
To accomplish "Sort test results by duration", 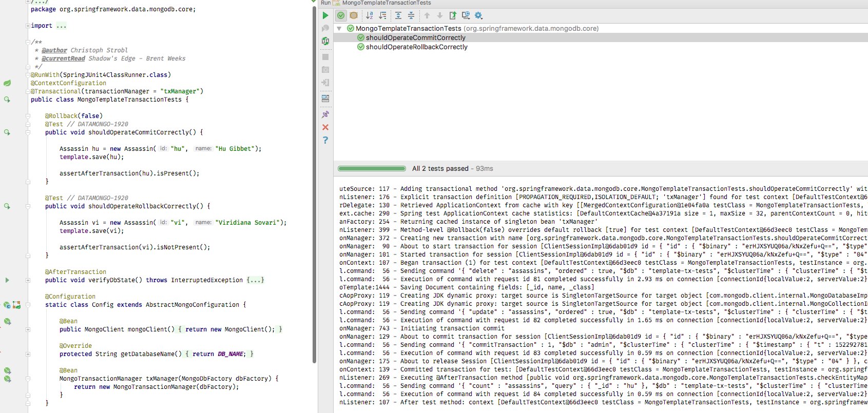I will click(382, 15).
